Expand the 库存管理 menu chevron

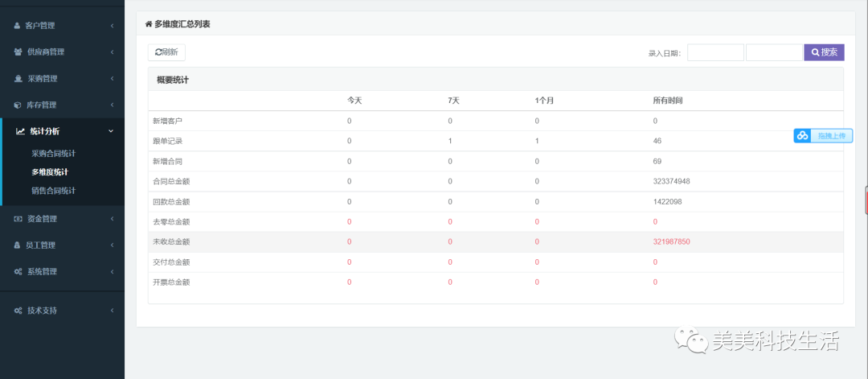click(112, 105)
